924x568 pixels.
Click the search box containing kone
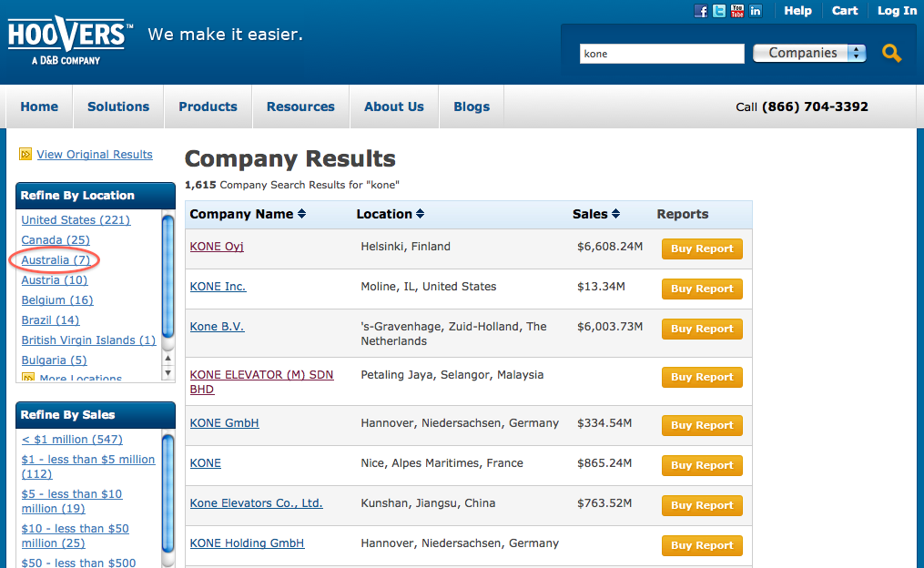tap(662, 54)
